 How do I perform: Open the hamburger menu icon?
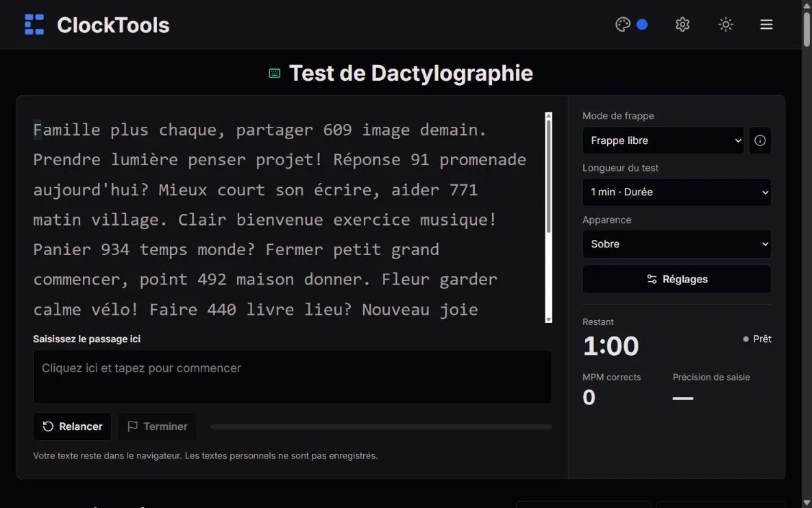pos(766,25)
